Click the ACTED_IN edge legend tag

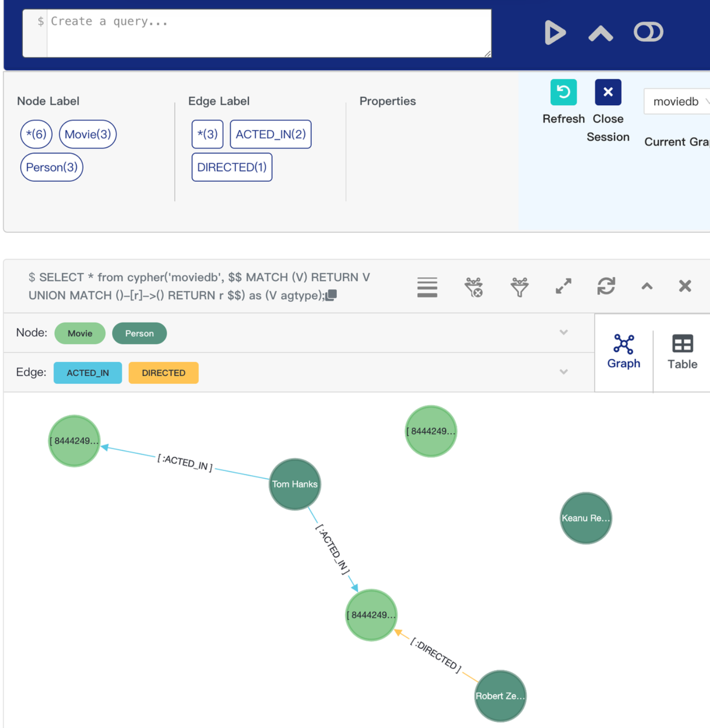pos(88,373)
